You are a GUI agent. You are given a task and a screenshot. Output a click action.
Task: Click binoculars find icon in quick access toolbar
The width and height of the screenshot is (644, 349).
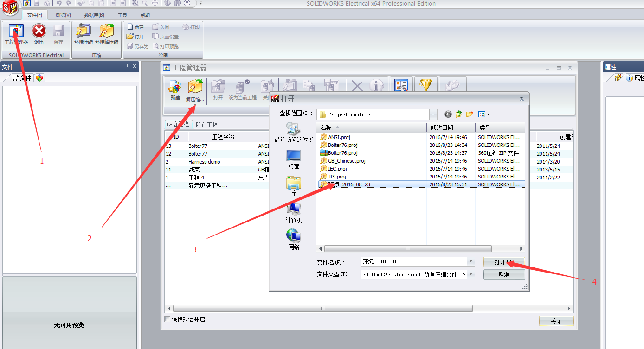pyautogui.click(x=177, y=3)
